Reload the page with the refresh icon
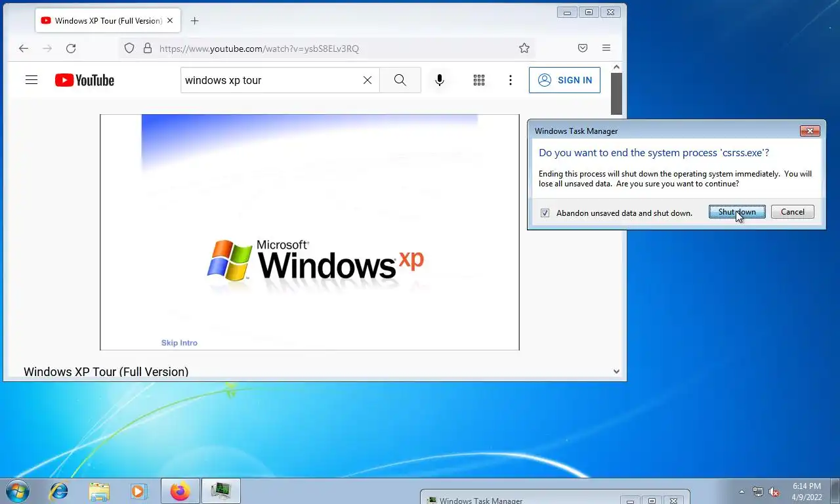Image resolution: width=840 pixels, height=504 pixels. tap(71, 48)
